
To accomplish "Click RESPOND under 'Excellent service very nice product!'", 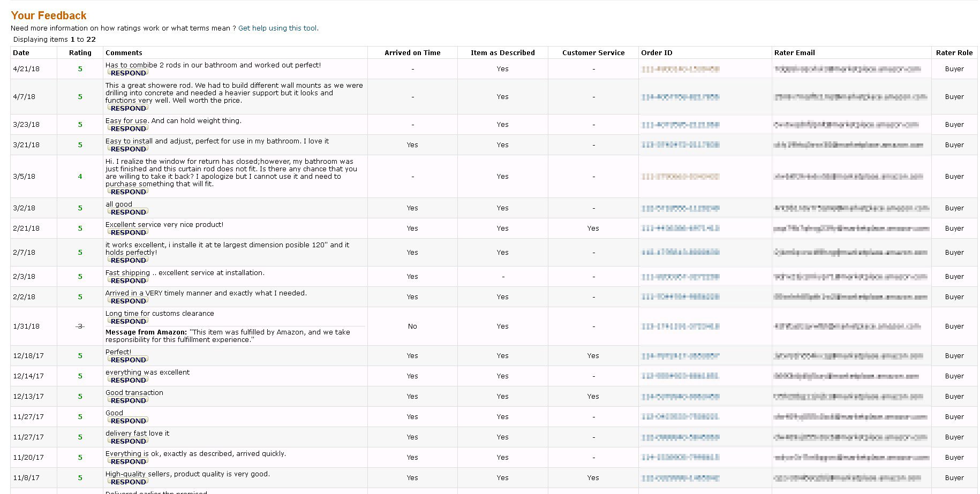I will click(x=128, y=232).
